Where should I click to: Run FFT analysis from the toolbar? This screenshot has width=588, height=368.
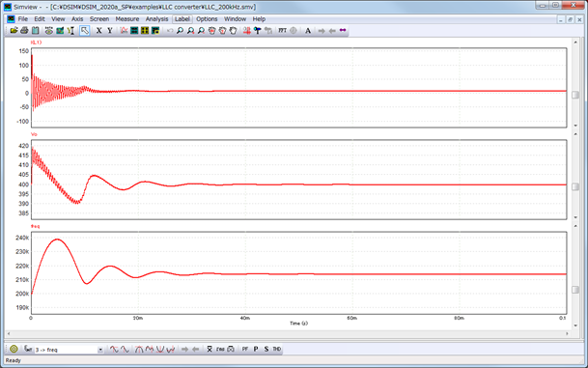(x=282, y=30)
